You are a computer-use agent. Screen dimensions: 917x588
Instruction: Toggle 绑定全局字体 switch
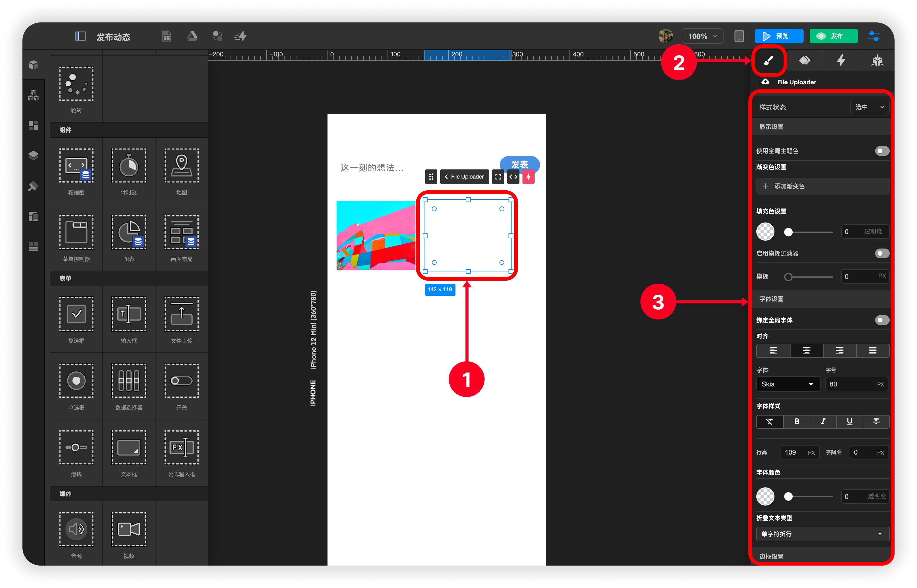[x=882, y=320]
